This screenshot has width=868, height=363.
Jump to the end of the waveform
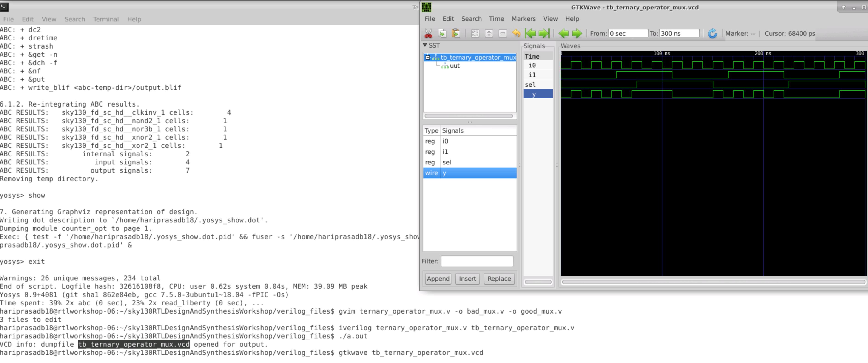point(543,33)
